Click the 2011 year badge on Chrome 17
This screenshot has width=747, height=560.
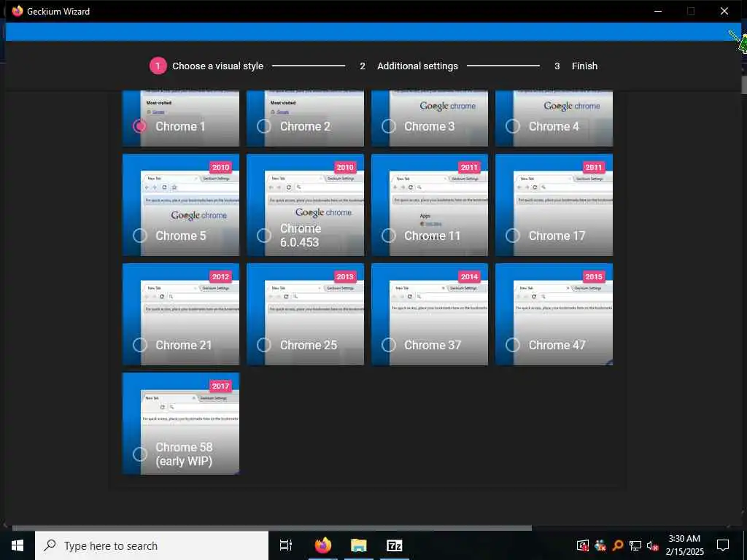click(x=594, y=167)
